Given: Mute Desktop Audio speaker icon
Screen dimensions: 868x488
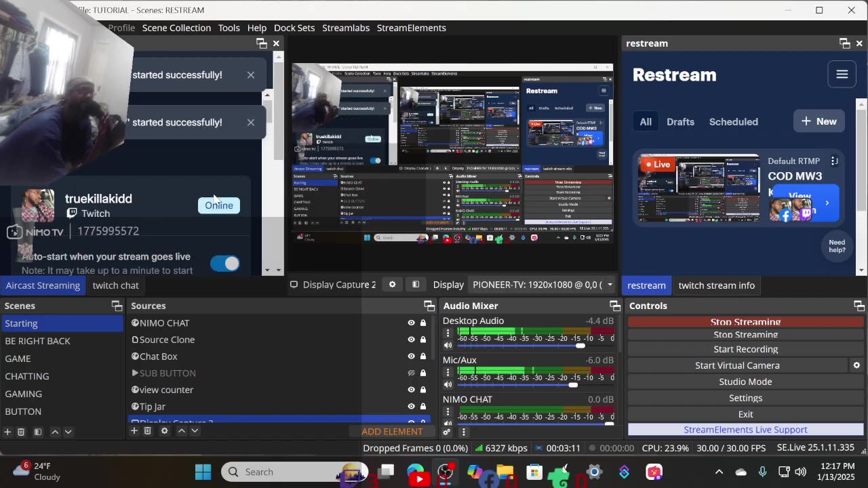Looking at the screenshot, I should 448,346.
